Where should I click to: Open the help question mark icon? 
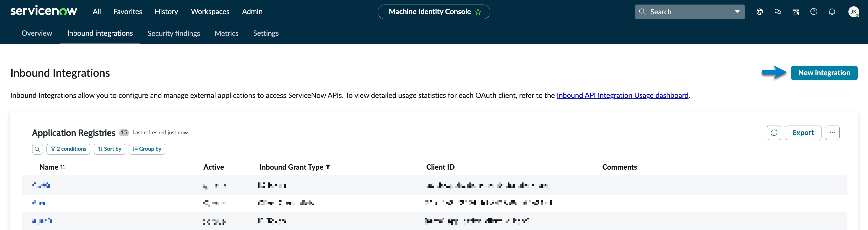click(814, 12)
